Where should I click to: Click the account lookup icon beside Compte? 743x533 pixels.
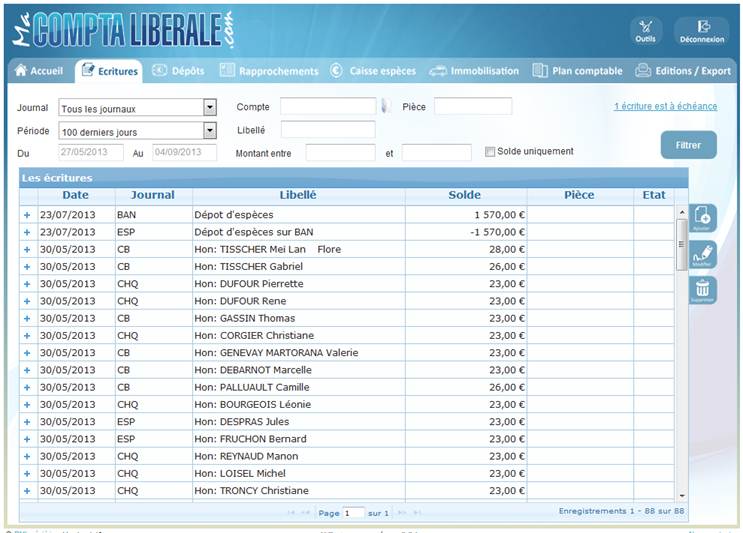pos(385,106)
